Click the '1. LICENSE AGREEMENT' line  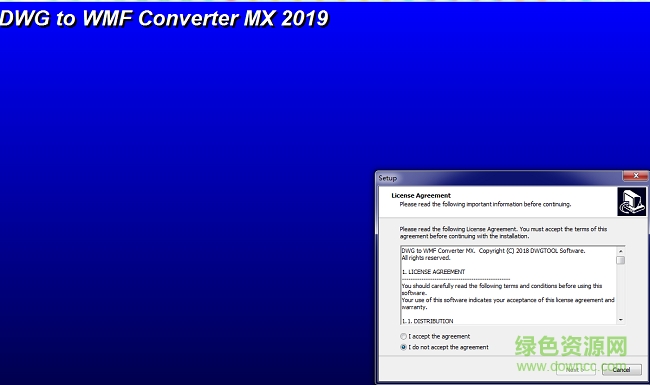pyautogui.click(x=433, y=272)
